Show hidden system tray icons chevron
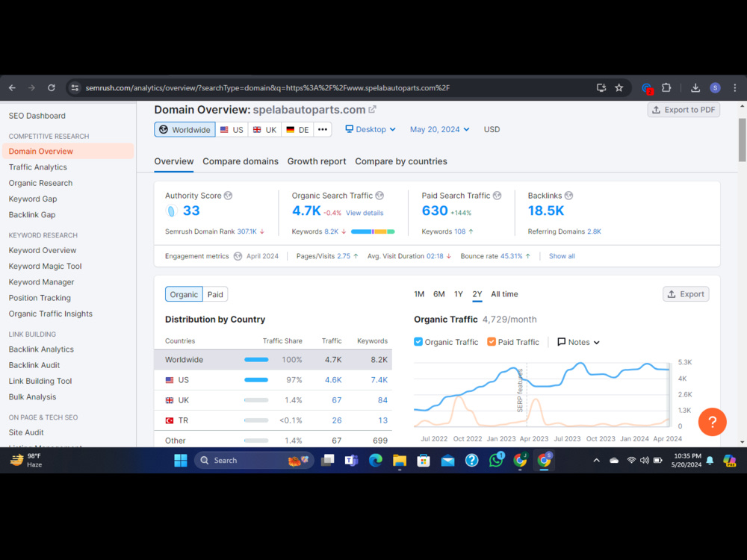747x560 pixels. 596,461
